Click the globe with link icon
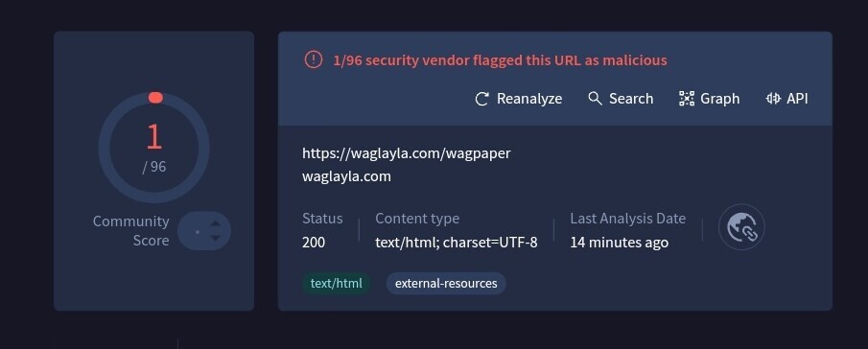 click(741, 227)
